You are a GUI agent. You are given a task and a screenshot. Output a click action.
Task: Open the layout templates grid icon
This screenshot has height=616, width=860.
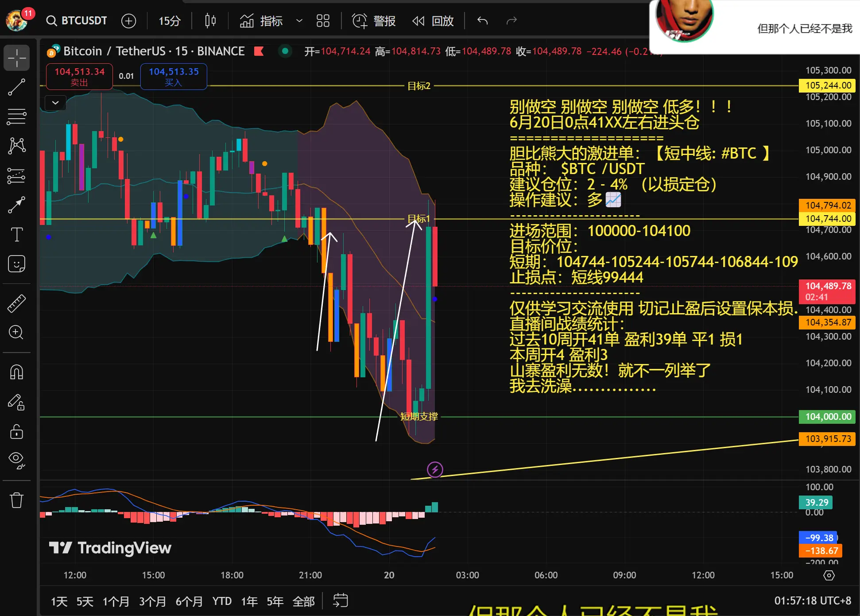coord(323,21)
